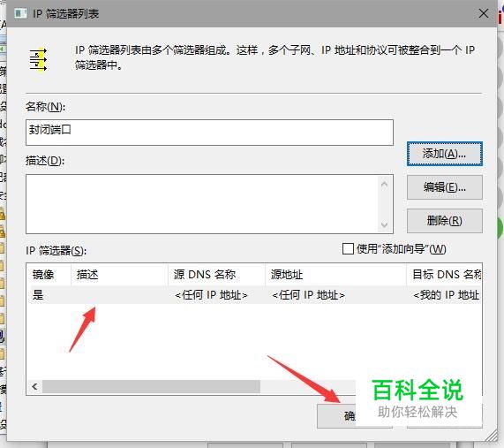Sort by the 源地址 column header
This screenshot has height=448, width=504.
click(336, 275)
